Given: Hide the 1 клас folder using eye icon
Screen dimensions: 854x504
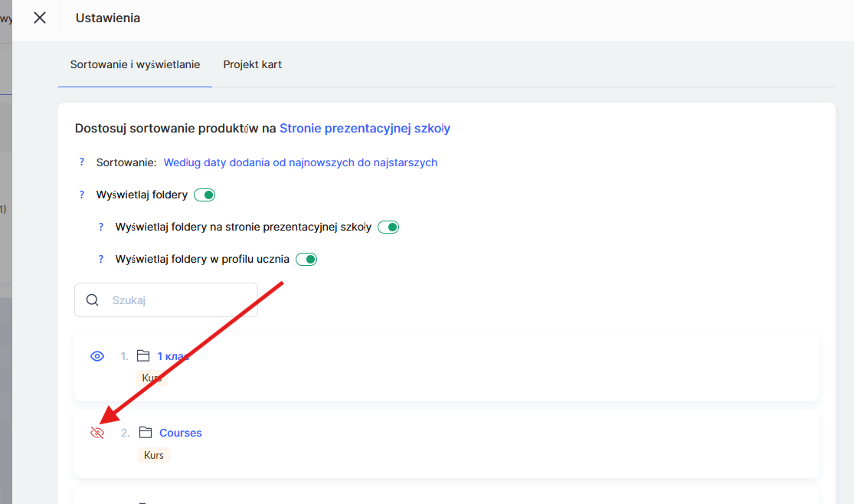Looking at the screenshot, I should tap(97, 356).
